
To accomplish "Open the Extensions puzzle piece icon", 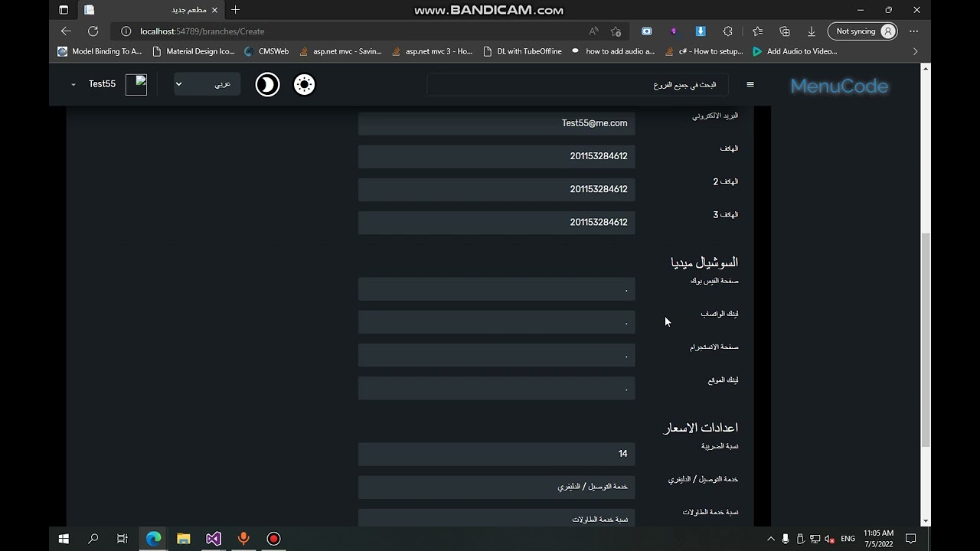I will pyautogui.click(x=728, y=31).
